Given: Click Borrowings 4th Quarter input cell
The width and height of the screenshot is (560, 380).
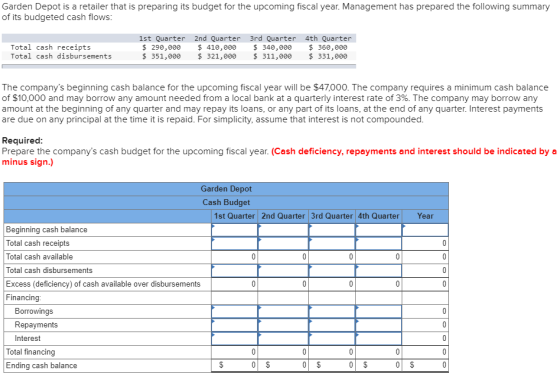Looking at the screenshot, I should pos(379,311).
